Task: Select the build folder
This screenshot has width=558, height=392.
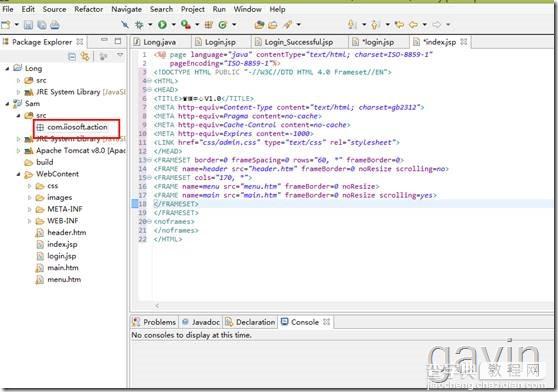Action: tap(39, 162)
